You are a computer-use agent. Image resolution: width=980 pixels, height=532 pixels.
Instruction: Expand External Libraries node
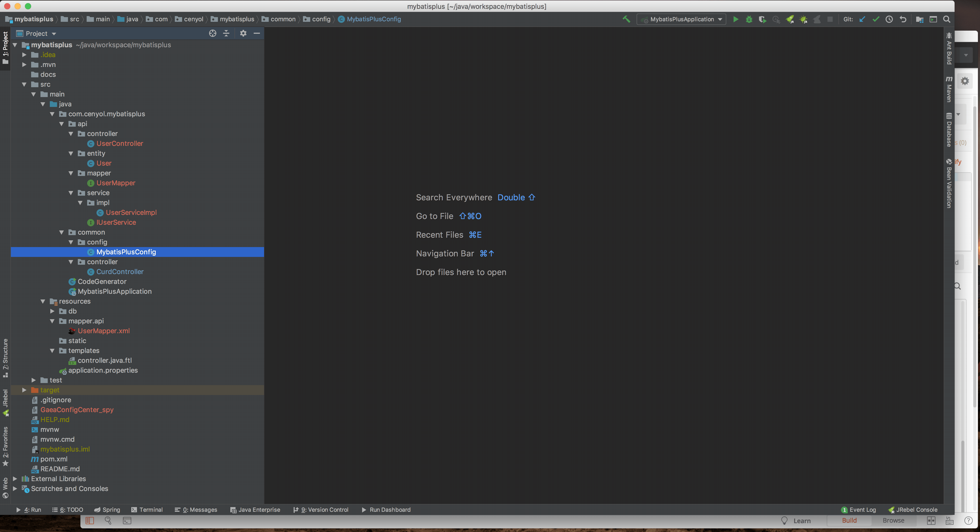point(15,479)
